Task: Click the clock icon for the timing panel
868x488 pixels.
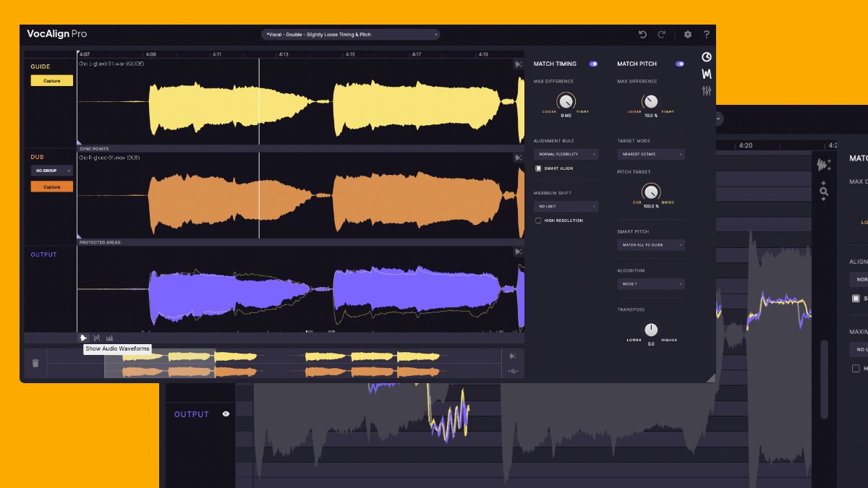Action: tap(707, 57)
